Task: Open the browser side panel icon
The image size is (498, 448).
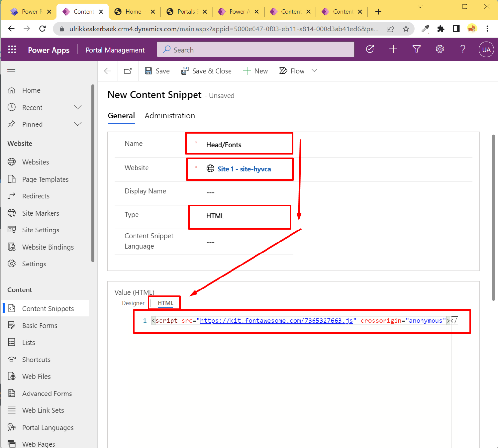Action: (x=456, y=29)
